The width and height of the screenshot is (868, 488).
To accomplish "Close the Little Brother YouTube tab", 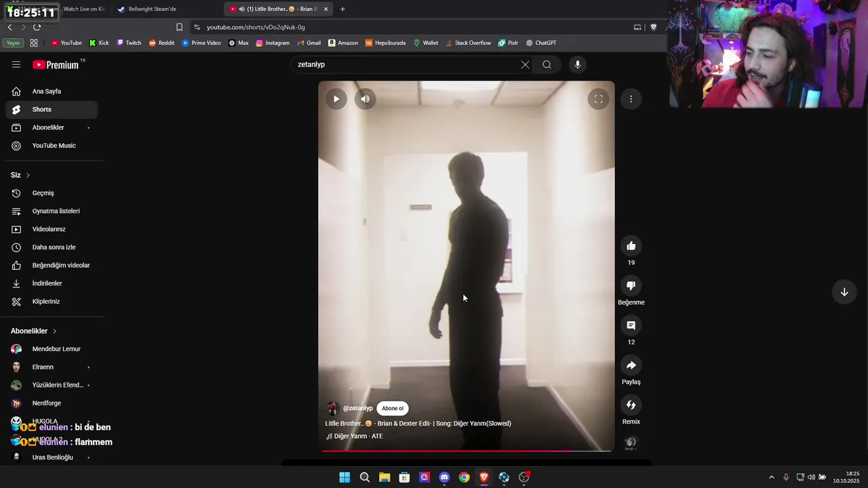I will point(326,9).
